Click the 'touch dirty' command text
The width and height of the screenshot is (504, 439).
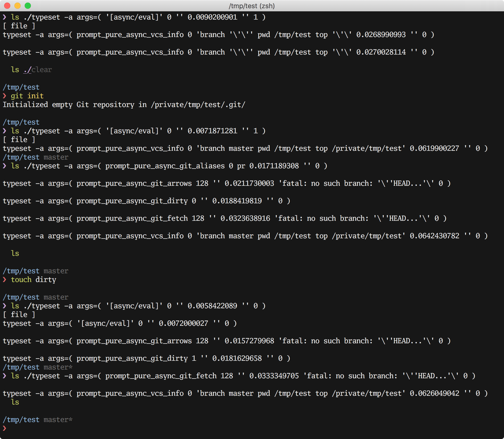[33, 280]
